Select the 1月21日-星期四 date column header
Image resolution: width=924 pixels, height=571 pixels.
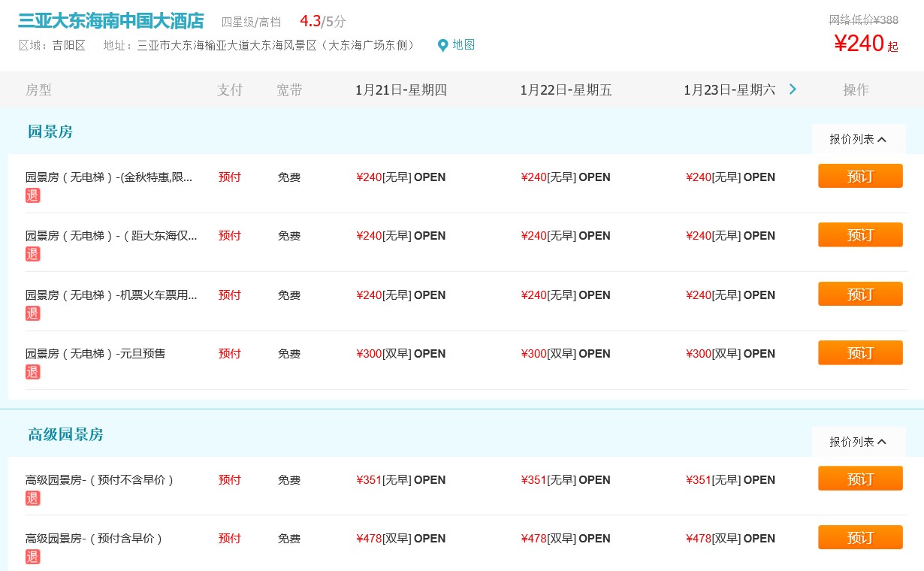point(400,90)
